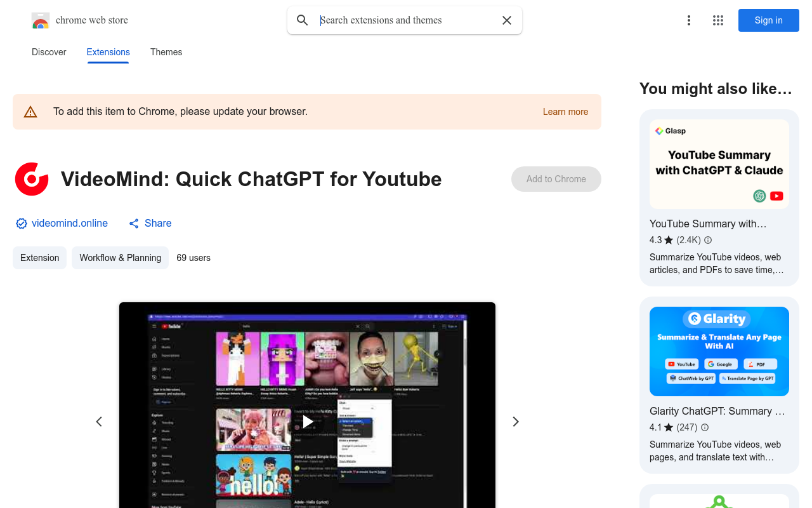Sign in to Chrome Web Store

click(x=769, y=20)
